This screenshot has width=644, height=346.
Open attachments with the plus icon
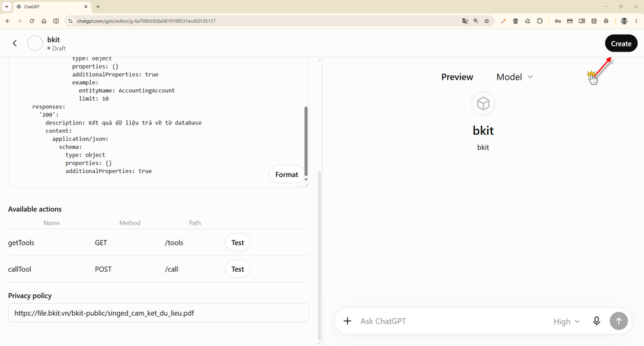point(347,321)
